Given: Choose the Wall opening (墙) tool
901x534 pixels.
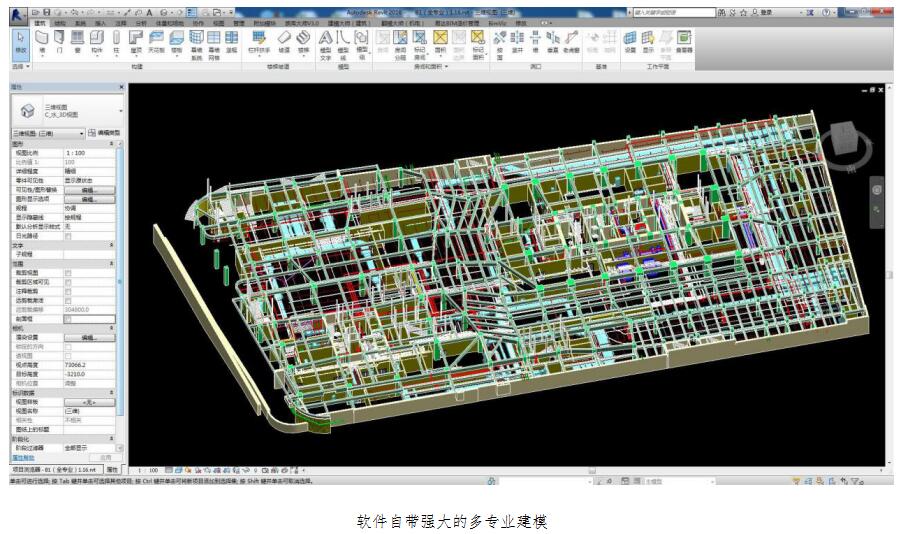Looking at the screenshot, I should [x=536, y=43].
